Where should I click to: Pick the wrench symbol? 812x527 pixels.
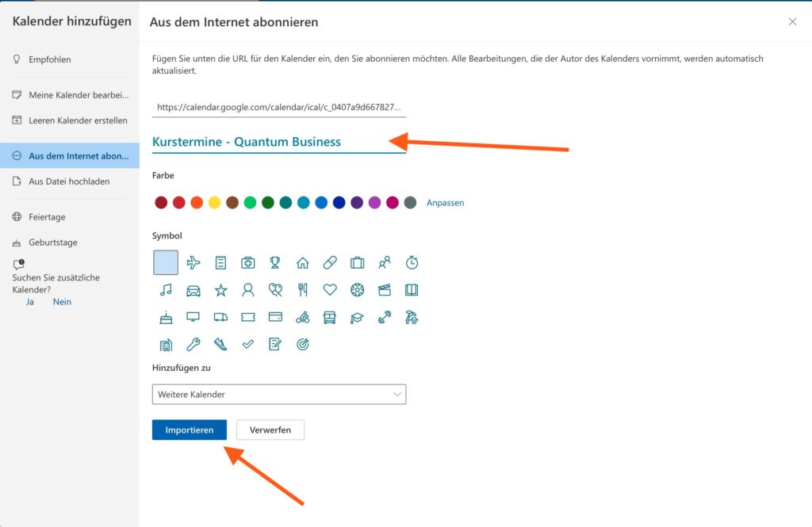click(x=193, y=344)
